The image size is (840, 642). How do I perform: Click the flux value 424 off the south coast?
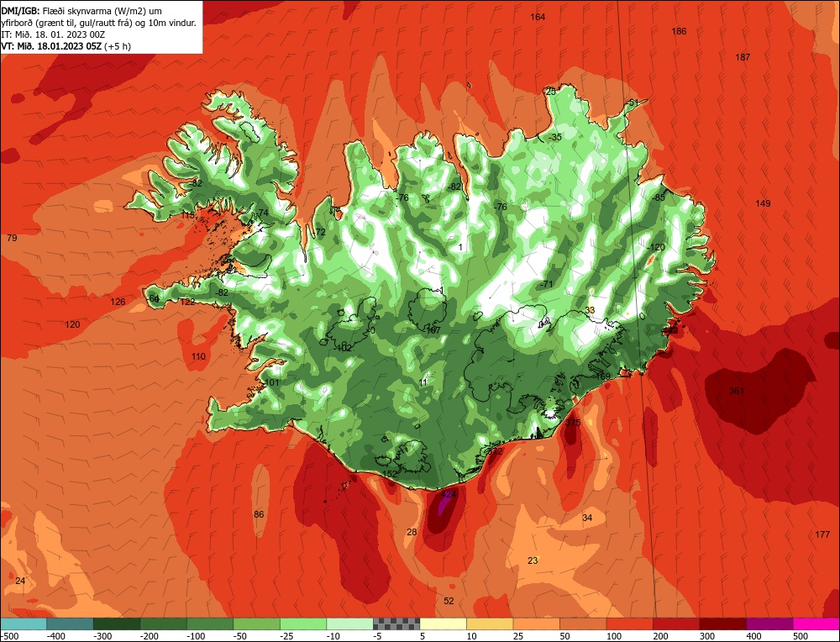pos(448,494)
